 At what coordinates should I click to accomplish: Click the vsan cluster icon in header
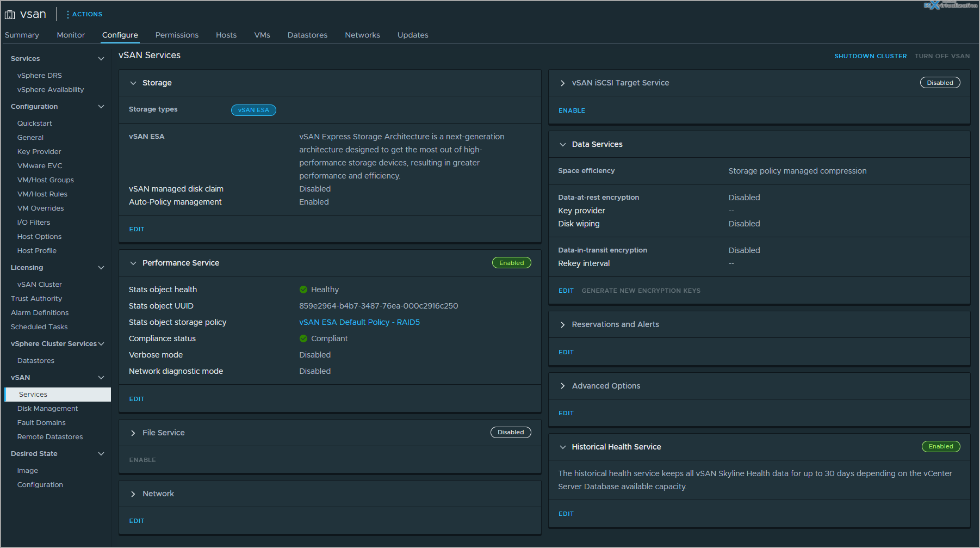pos(10,15)
